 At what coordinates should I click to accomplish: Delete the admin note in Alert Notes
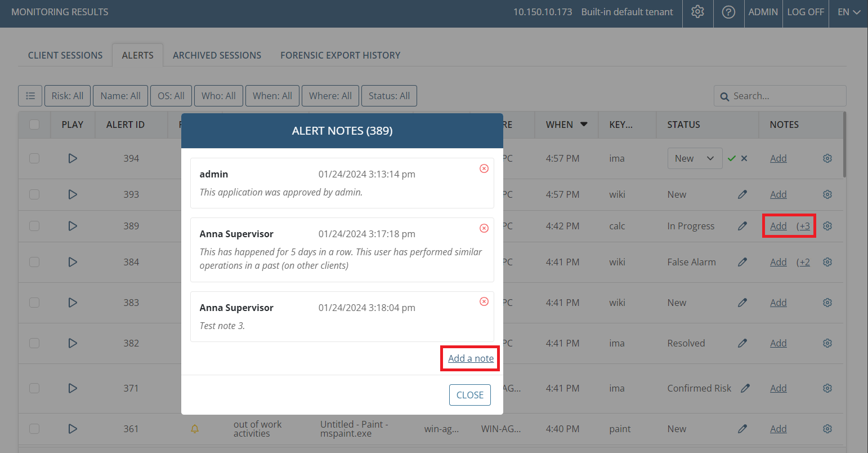484,168
